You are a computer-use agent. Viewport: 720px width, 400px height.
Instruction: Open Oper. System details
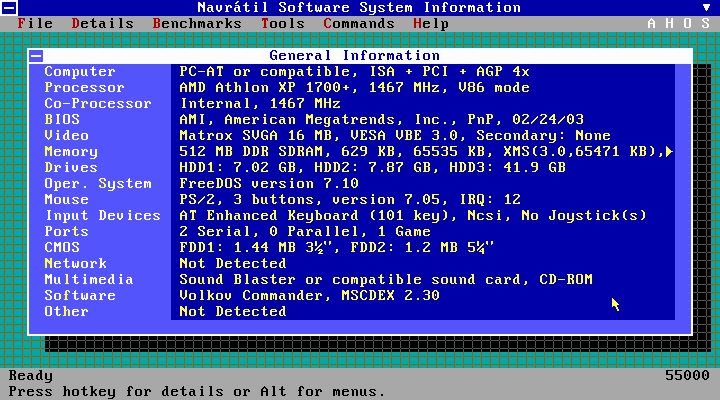(98, 184)
